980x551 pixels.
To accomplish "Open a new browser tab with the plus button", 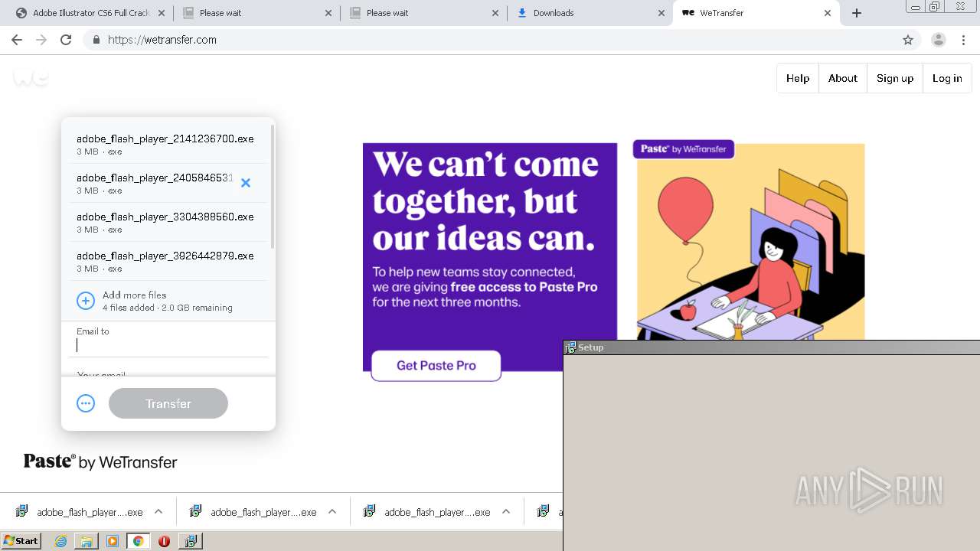I will (857, 13).
